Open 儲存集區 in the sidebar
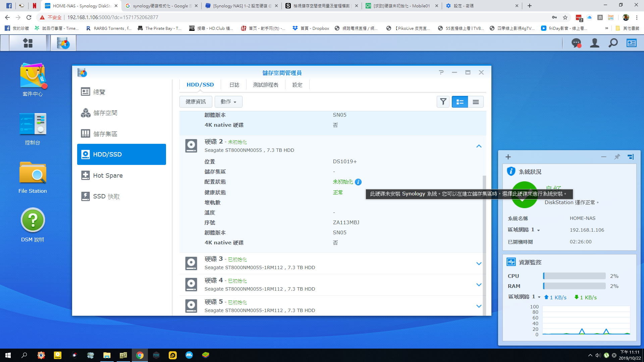This screenshot has width=644, height=362. tap(121, 134)
